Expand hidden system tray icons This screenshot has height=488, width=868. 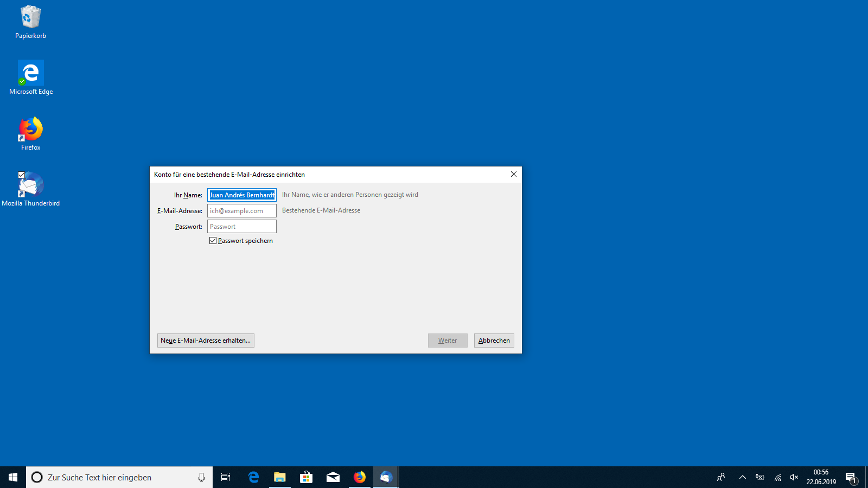tap(742, 477)
